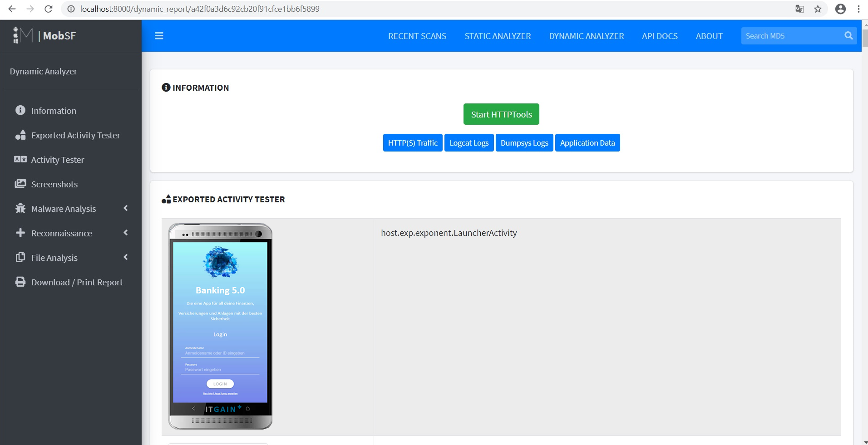
Task: Open STATIC ANALYZER menu
Action: 498,36
